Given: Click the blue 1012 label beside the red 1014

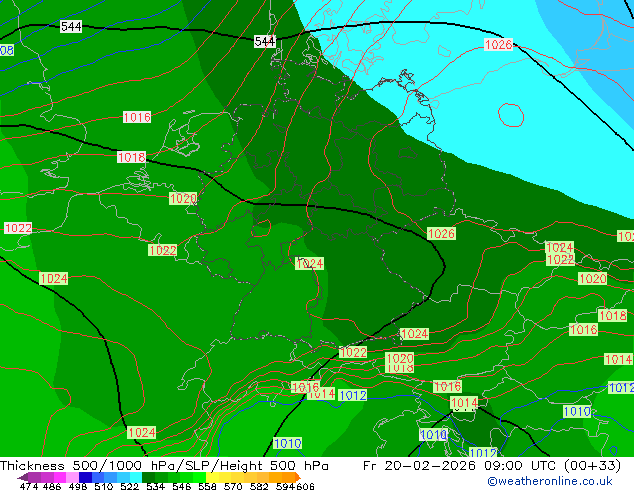Looking at the screenshot, I should 353,395.
